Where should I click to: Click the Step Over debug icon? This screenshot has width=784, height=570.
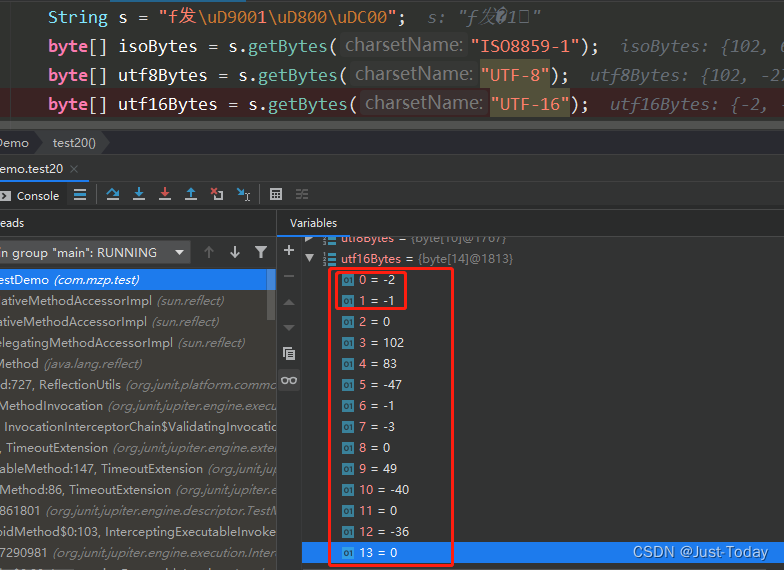pos(113,195)
